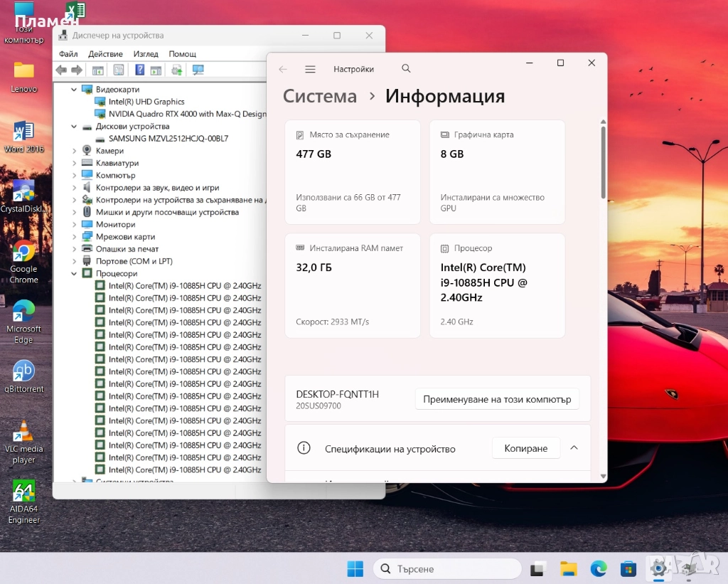Viewport: 728px width, 584px height.
Task: Click the Back arrow in Device Manager toolbar
Action: pyautogui.click(x=61, y=70)
